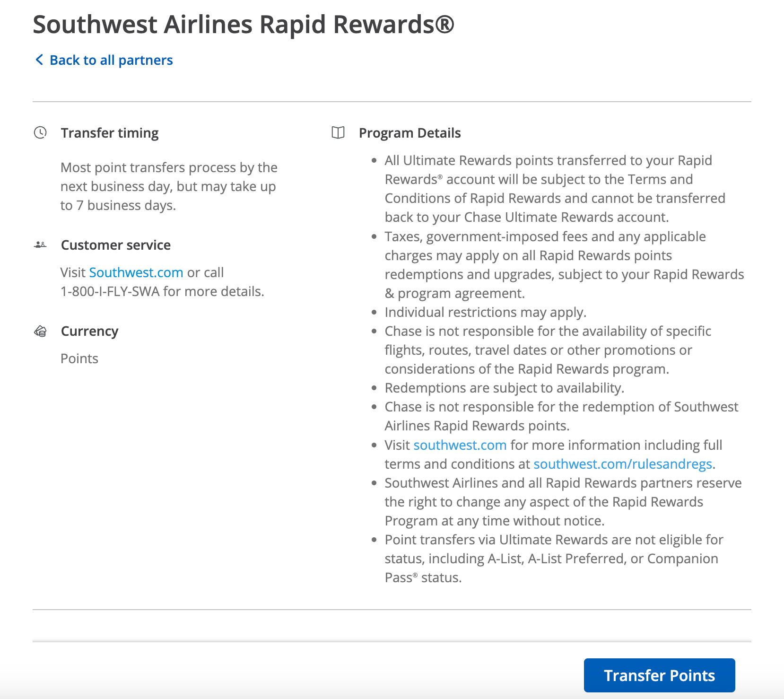This screenshot has height=699, width=784.
Task: Click the Transfer Points button
Action: tap(659, 675)
